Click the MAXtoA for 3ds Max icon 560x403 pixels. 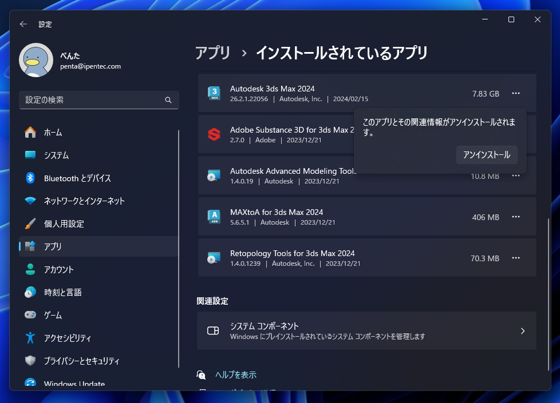click(x=214, y=217)
